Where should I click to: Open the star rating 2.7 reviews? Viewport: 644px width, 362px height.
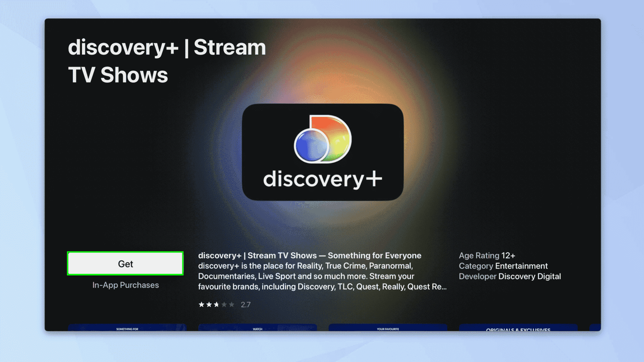(224, 304)
